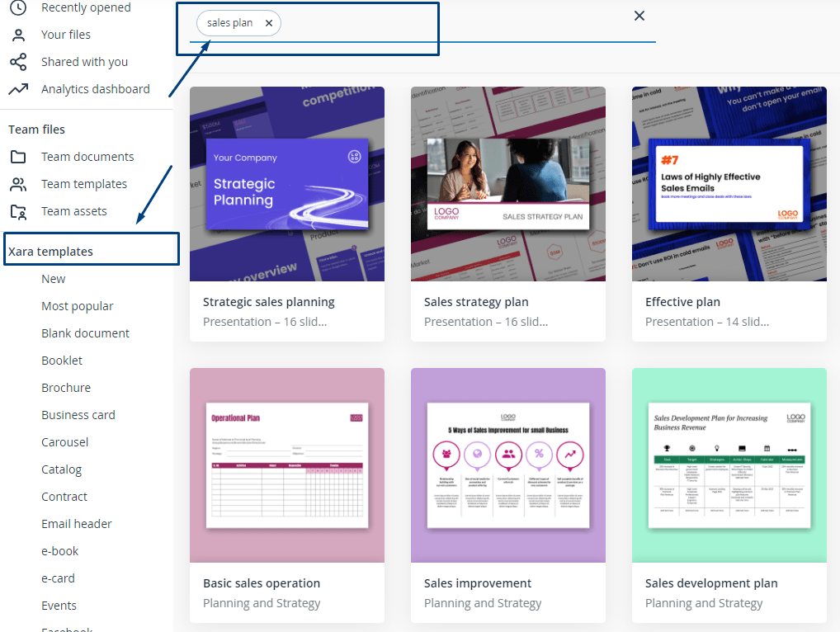Click 'Sales improvement' title
840x632 pixels.
tap(478, 583)
